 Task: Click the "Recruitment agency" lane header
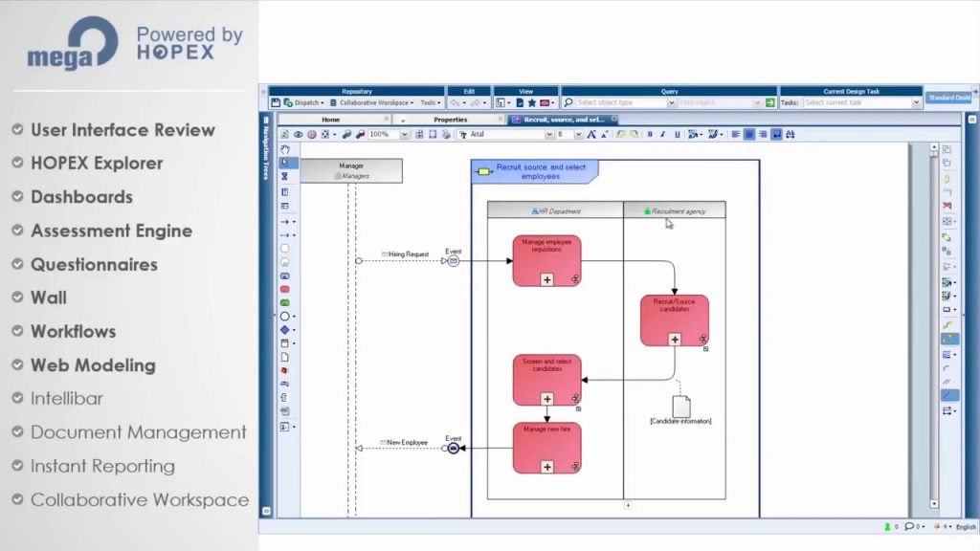click(x=675, y=210)
